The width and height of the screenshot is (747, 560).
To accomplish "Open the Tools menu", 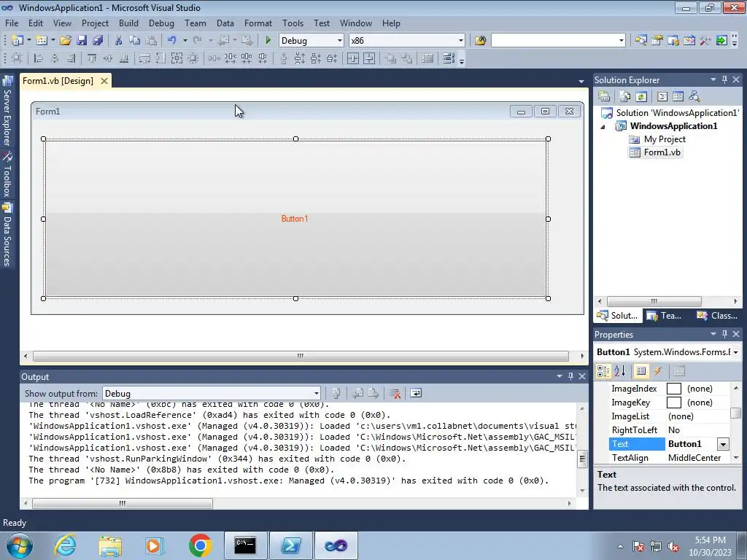I will pyautogui.click(x=293, y=23).
